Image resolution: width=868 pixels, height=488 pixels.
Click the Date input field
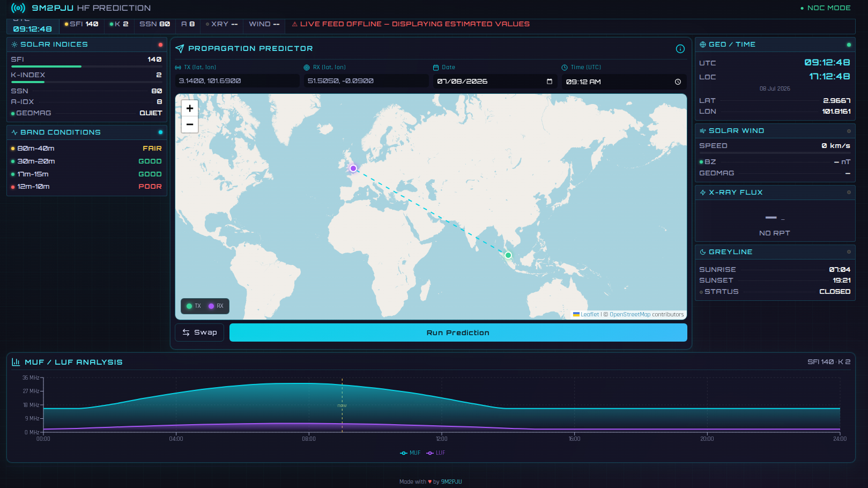(495, 82)
